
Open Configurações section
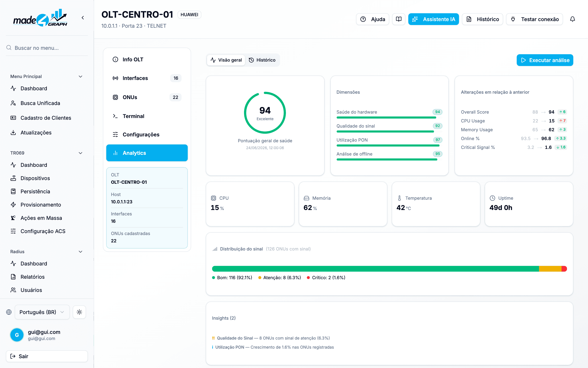click(x=147, y=134)
